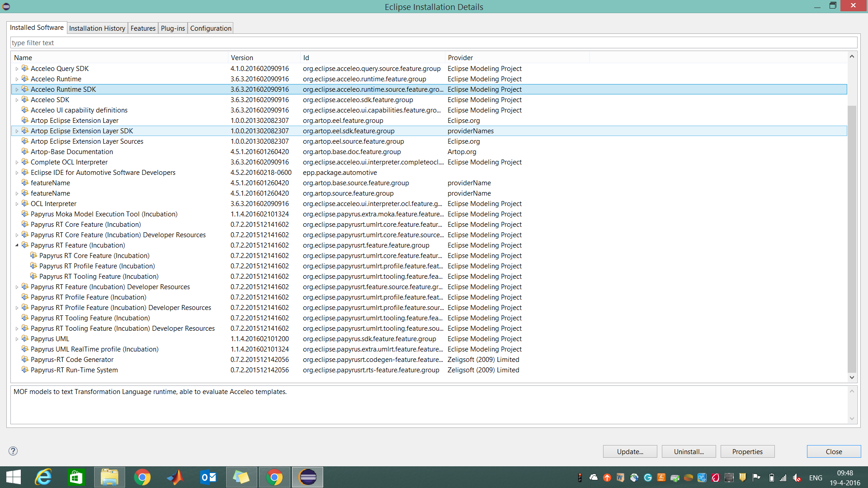This screenshot has width=868, height=488.
Task: Click the icon next to Papyrus UML RealTime profile
Action: pos(25,349)
